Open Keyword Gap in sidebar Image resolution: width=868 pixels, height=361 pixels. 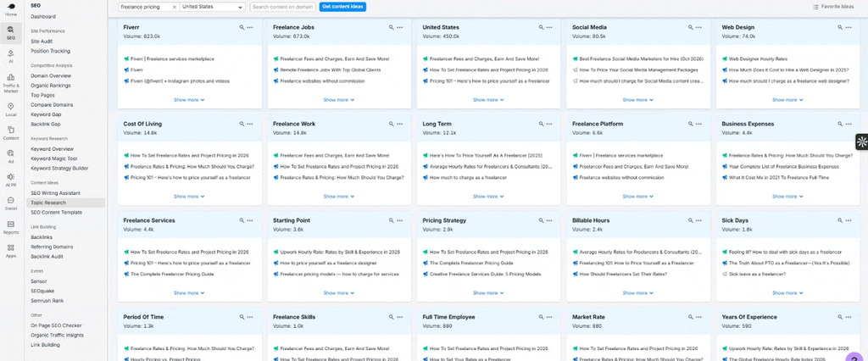46,114
